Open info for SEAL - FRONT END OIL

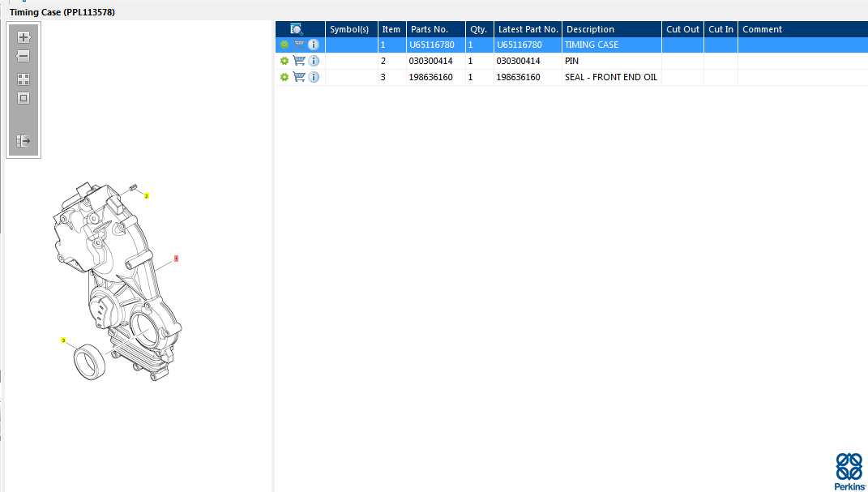(314, 77)
